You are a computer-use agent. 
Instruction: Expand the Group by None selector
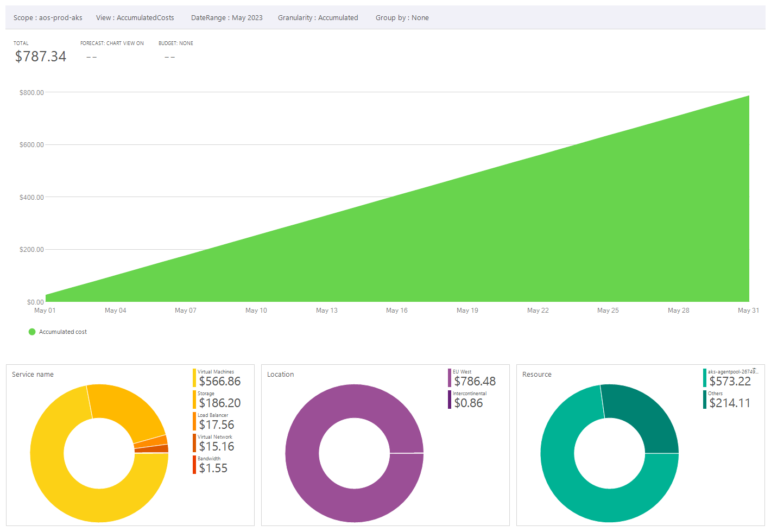(x=402, y=17)
